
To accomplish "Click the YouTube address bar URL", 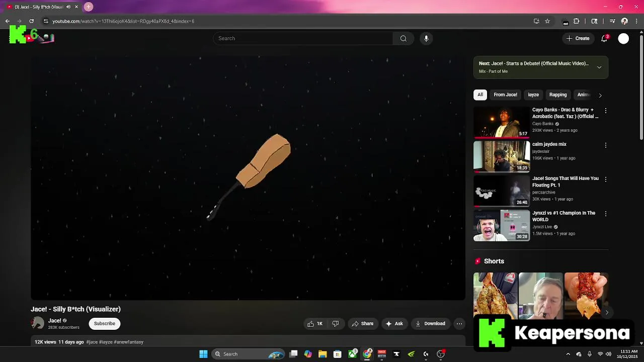I will (123, 21).
